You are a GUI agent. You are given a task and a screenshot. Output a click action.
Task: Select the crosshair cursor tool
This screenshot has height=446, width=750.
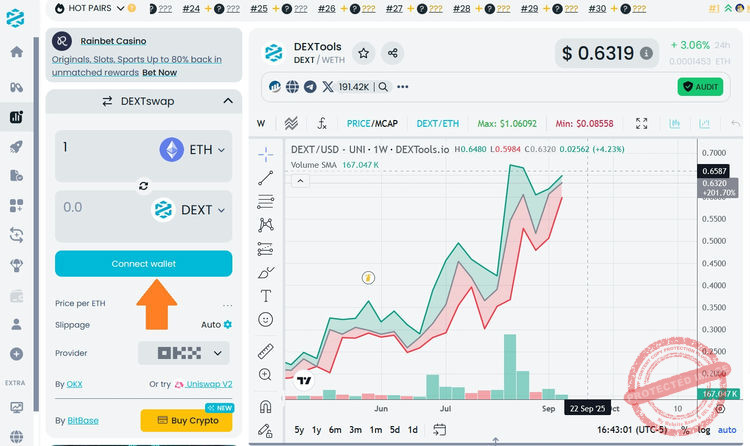[x=266, y=154]
